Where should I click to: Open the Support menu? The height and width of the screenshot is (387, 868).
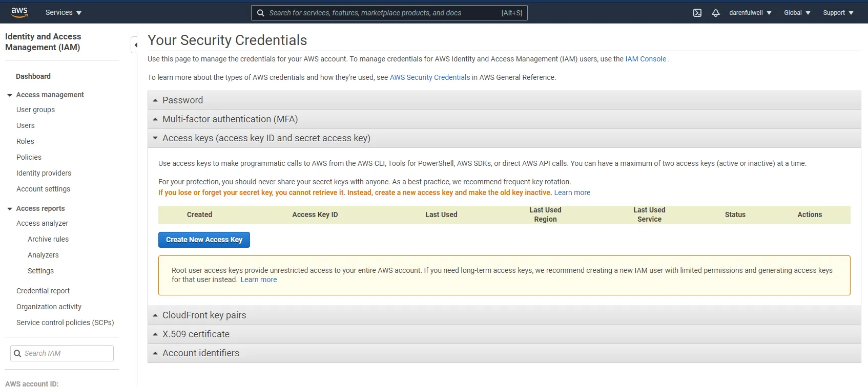click(x=838, y=13)
